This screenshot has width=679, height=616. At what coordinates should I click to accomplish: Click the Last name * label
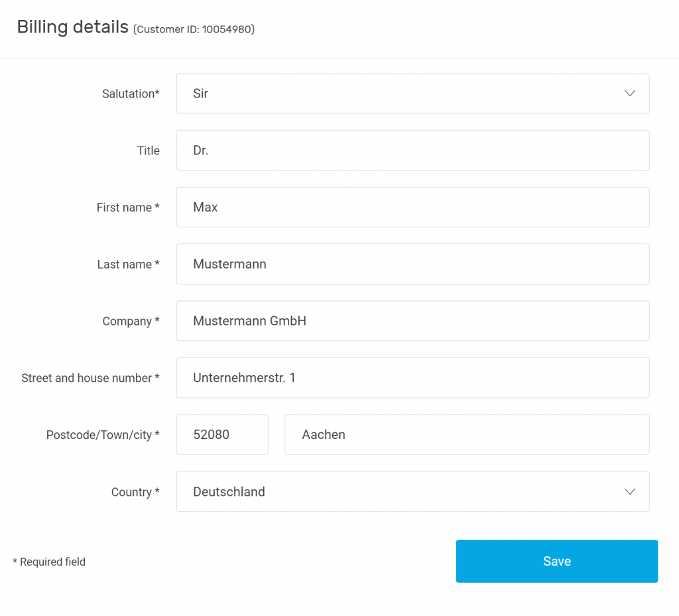pos(129,265)
